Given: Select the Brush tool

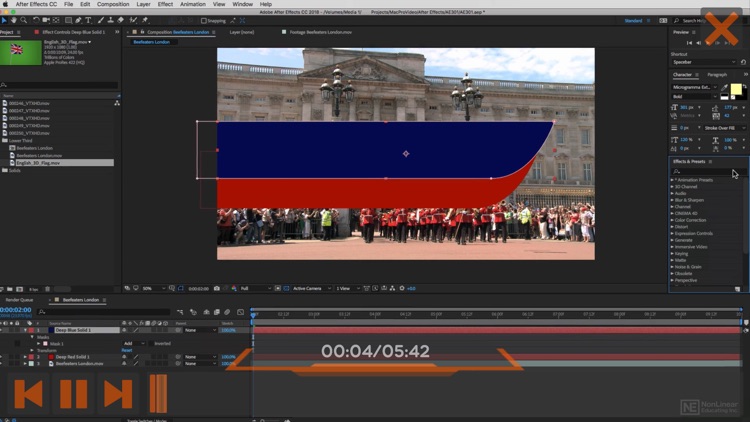Looking at the screenshot, I should (x=100, y=20).
